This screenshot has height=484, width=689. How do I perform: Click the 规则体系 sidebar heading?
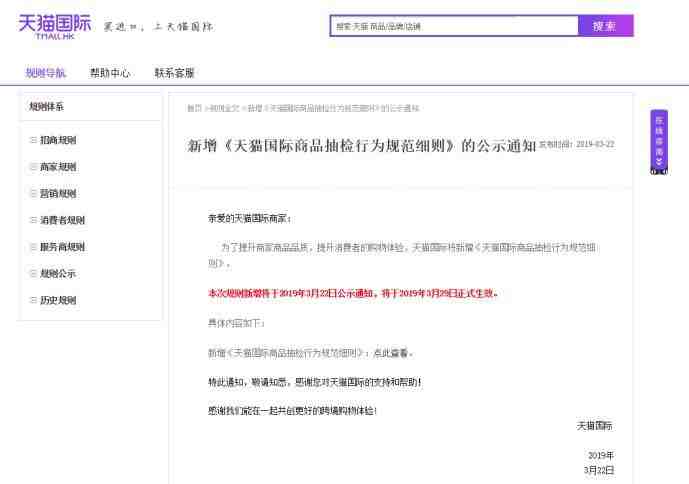point(46,106)
